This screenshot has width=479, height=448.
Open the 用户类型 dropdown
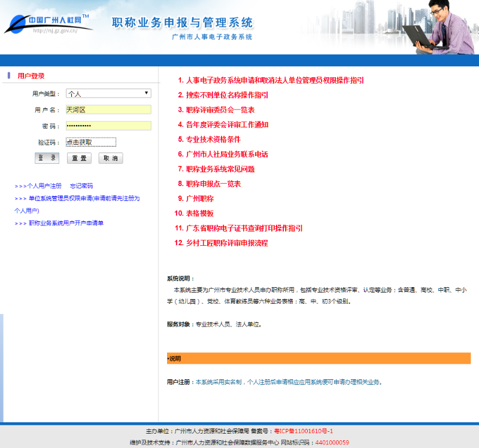click(108, 93)
